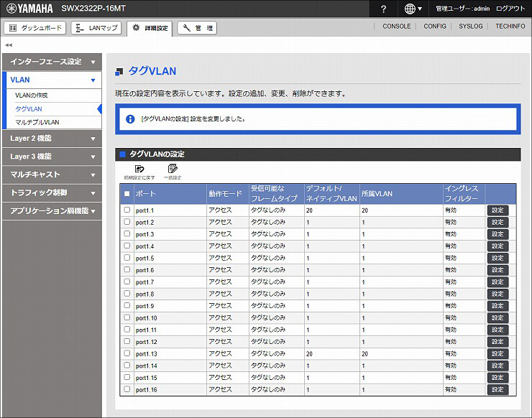Screen dimensions: 532x418
Task: Click port1.13 所属VLAN value 20
Action: click(x=364, y=354)
